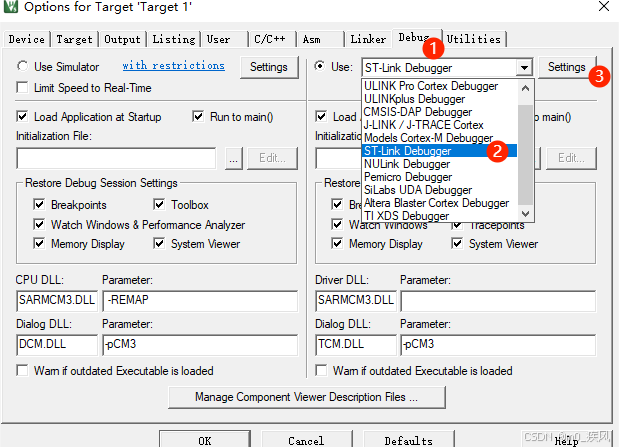This screenshot has width=619, height=448.
Task: Select ST-Link Debugger in the list
Action: (x=439, y=151)
